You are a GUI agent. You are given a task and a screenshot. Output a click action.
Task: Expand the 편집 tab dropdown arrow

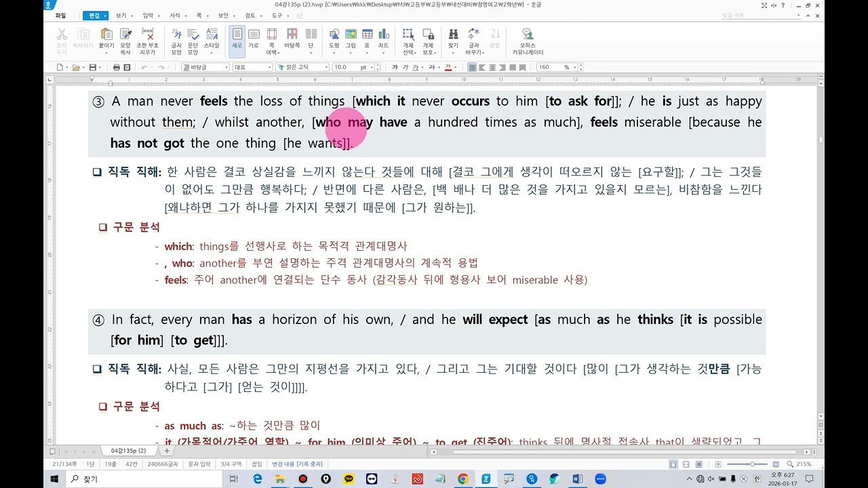[104, 15]
